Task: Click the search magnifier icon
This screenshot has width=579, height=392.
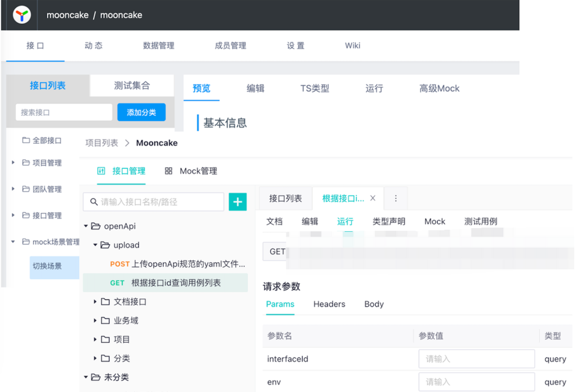Action: click(94, 202)
